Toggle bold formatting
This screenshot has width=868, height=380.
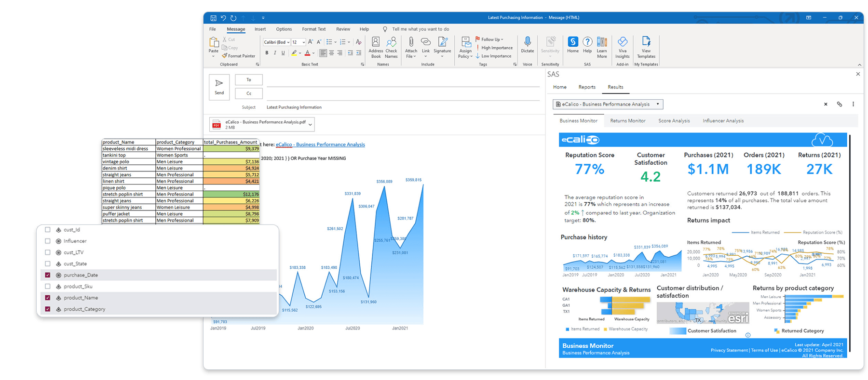(x=267, y=53)
